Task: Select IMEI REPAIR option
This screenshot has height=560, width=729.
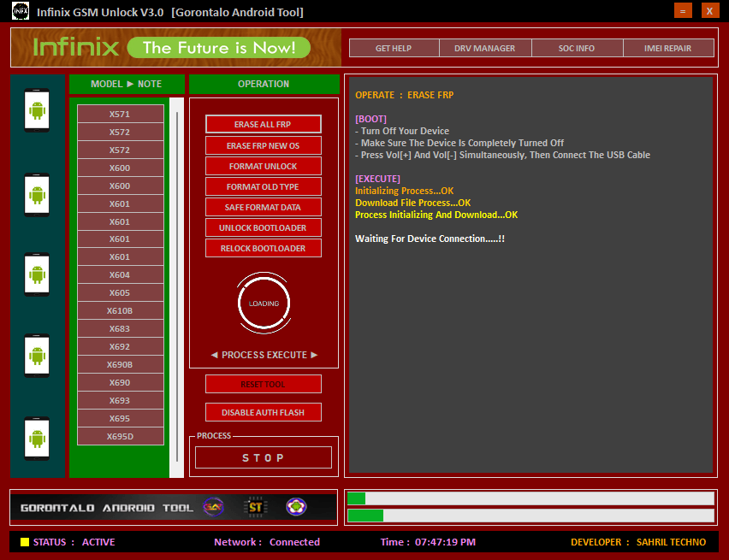Action: (668, 48)
